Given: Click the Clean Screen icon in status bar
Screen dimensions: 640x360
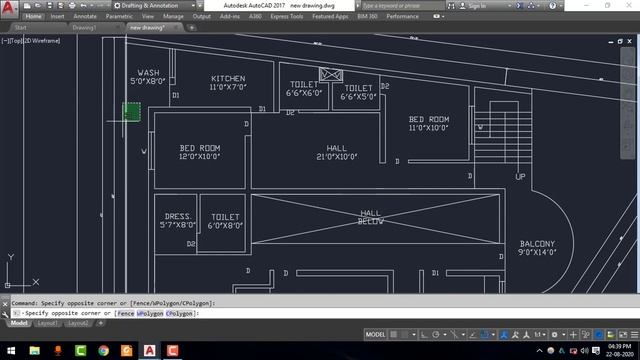Looking at the screenshot, I should (623, 335).
